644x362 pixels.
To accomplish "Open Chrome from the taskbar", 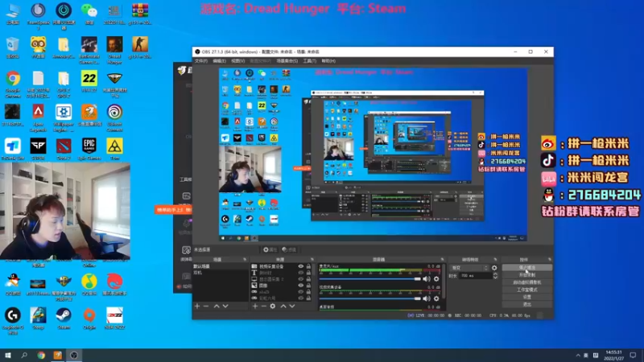I will coord(41,355).
